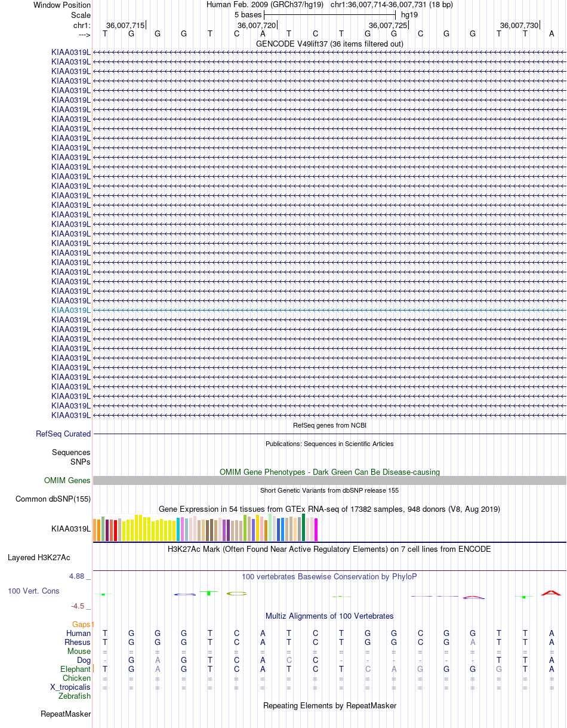Click the red A in the PhyloP logo
567x728 pixels.
pyautogui.click(x=551, y=593)
